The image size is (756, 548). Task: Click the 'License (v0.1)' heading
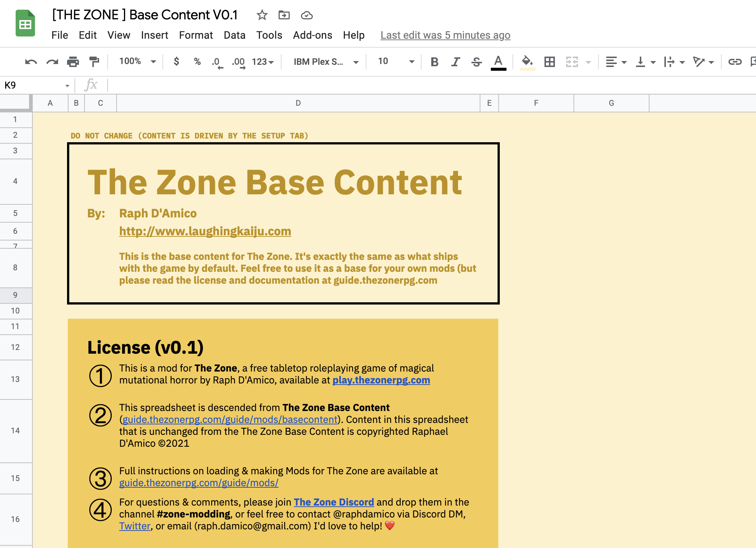[x=146, y=347]
